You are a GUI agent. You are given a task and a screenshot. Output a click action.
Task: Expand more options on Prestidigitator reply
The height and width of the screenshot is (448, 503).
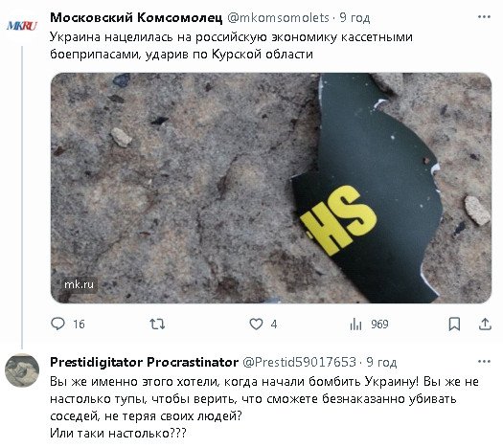pos(484,362)
